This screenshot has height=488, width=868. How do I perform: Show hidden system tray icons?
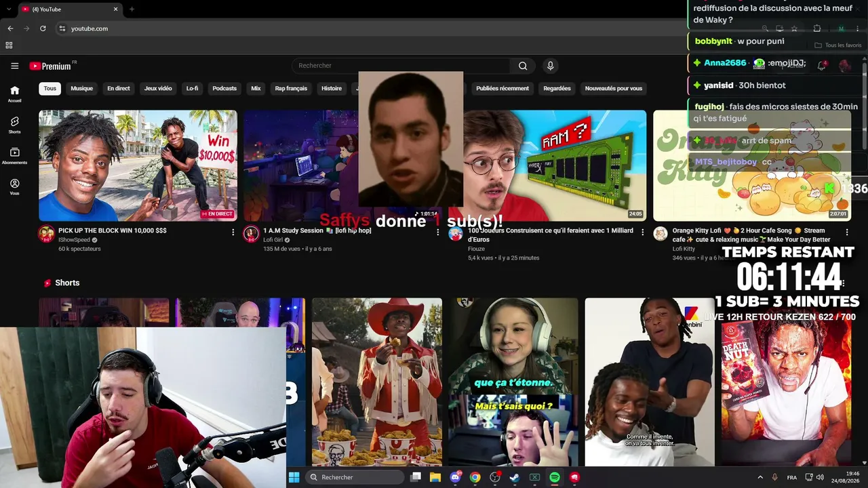point(760,477)
